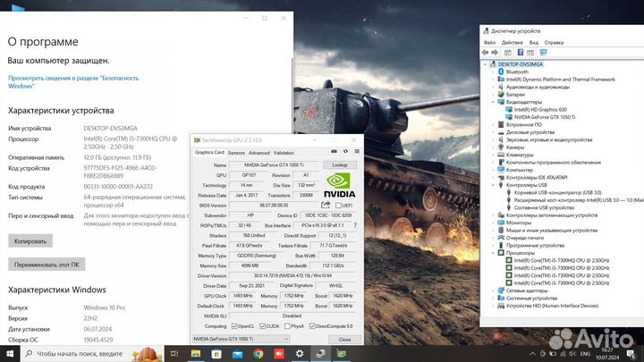Viewport: 644px width, 362px height.
Task: Click the Камеры webcam icon in Device Manager
Action: [501, 147]
